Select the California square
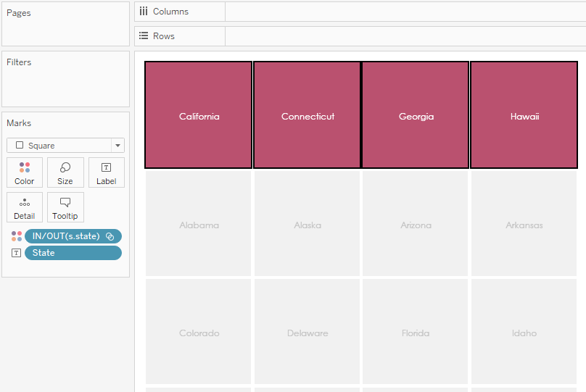 199,115
